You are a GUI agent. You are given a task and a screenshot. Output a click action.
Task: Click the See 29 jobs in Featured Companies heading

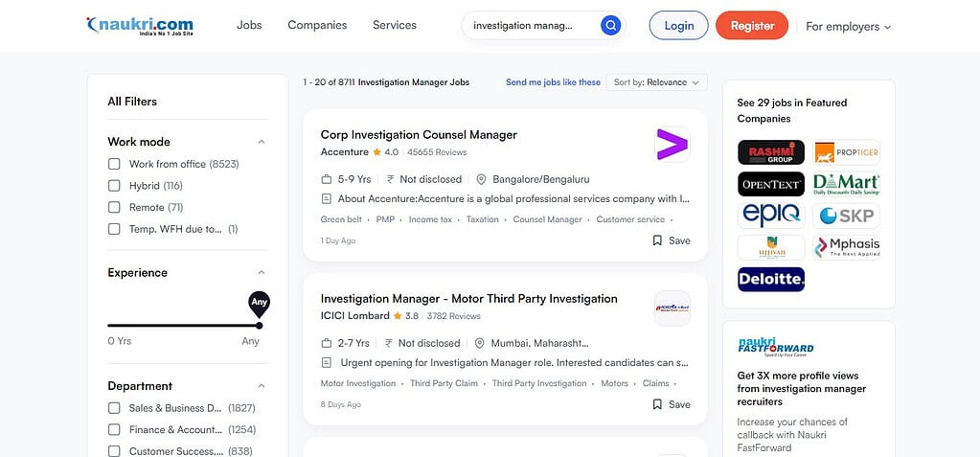pyautogui.click(x=792, y=110)
